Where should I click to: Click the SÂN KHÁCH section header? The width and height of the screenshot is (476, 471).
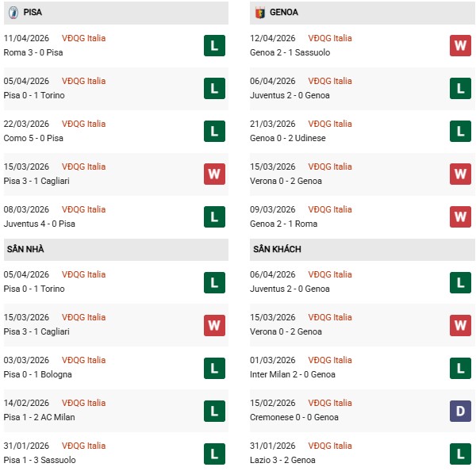277,249
